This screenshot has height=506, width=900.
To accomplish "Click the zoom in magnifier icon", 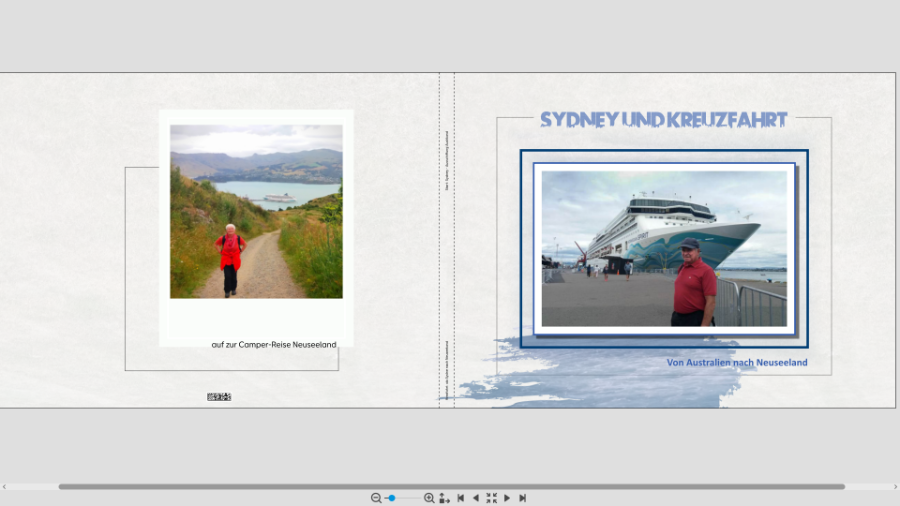I will (429, 498).
